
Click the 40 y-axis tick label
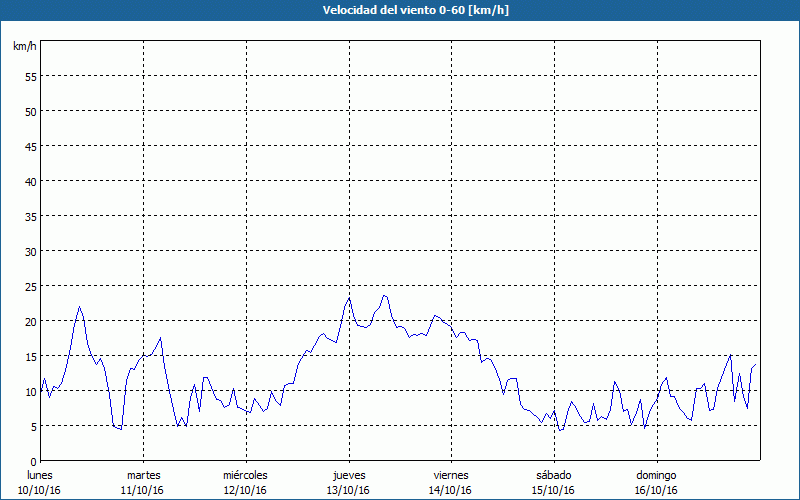(x=30, y=181)
